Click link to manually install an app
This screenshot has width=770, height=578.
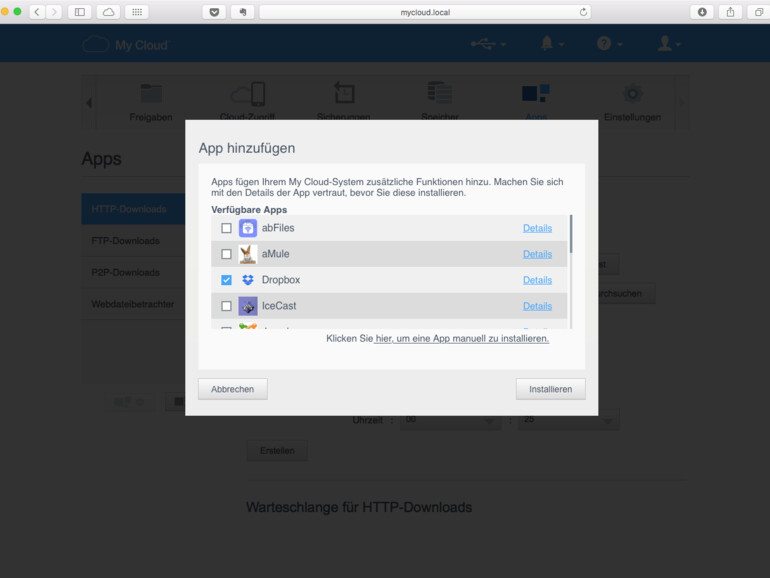point(462,338)
